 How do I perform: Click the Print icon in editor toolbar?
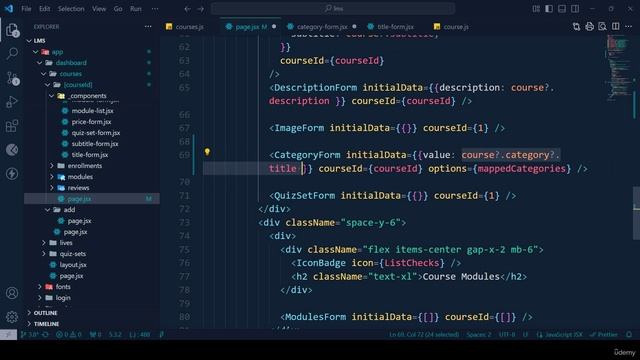[589, 27]
